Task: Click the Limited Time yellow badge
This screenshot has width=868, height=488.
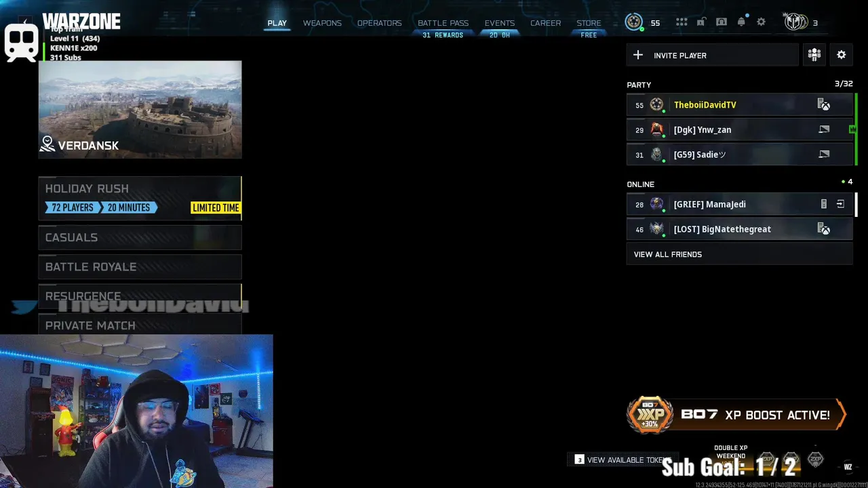Action: point(216,207)
